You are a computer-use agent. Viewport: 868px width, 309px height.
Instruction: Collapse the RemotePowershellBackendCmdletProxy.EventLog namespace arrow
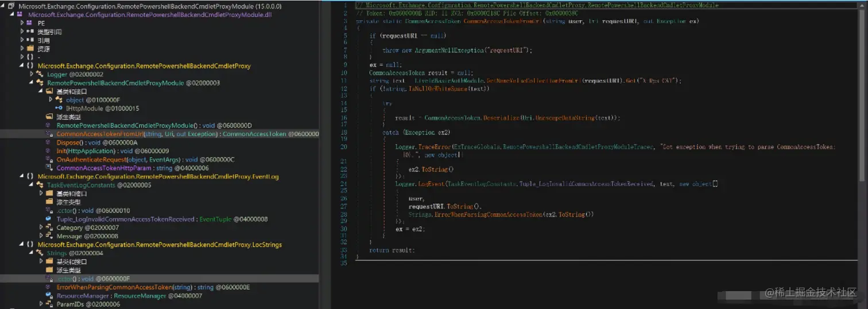22,176
